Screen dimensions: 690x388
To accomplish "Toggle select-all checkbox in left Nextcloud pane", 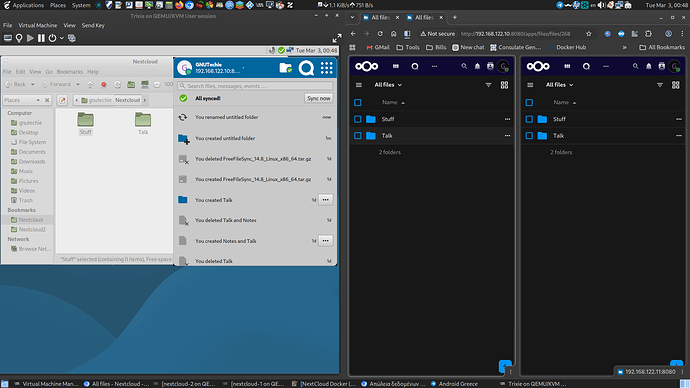I will pos(358,102).
